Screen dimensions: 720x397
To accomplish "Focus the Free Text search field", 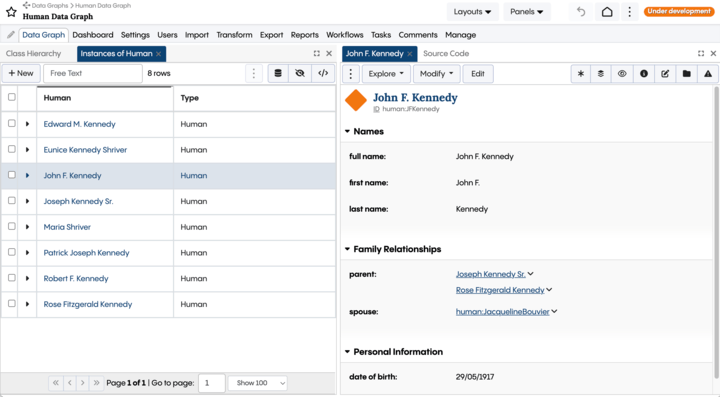I will pyautogui.click(x=93, y=73).
